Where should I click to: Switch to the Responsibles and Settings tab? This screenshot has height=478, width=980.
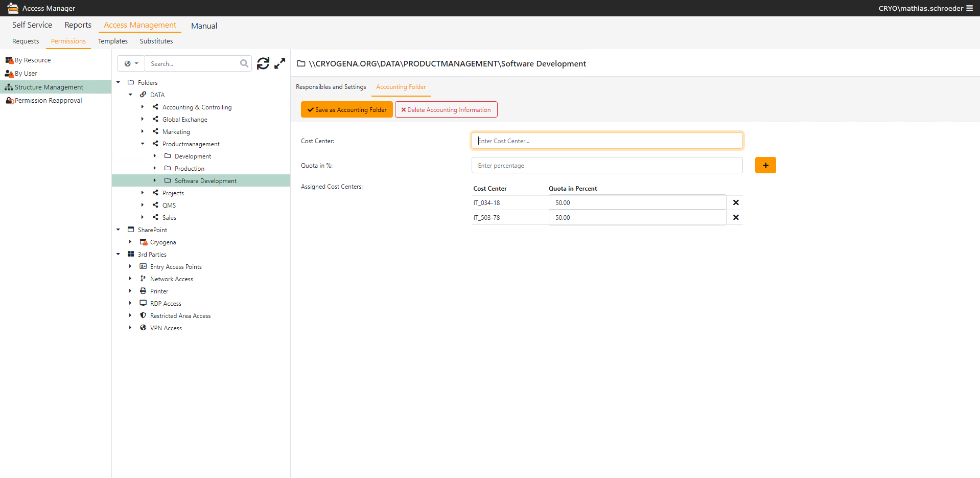pos(331,87)
